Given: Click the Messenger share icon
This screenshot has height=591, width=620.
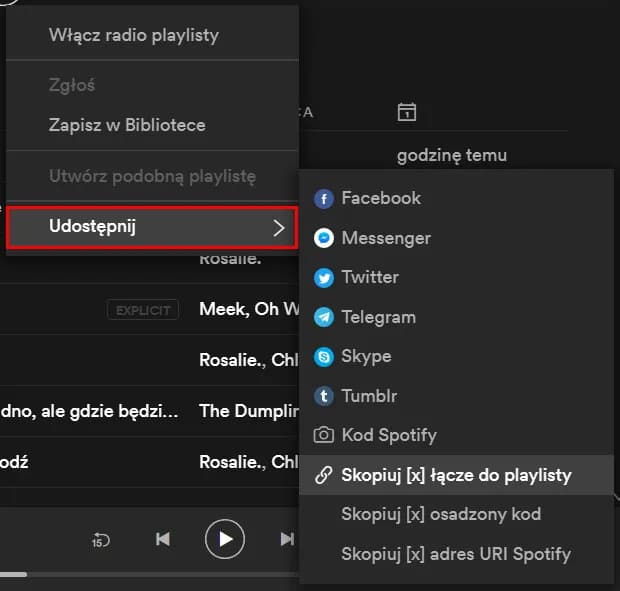Looking at the screenshot, I should pos(323,238).
